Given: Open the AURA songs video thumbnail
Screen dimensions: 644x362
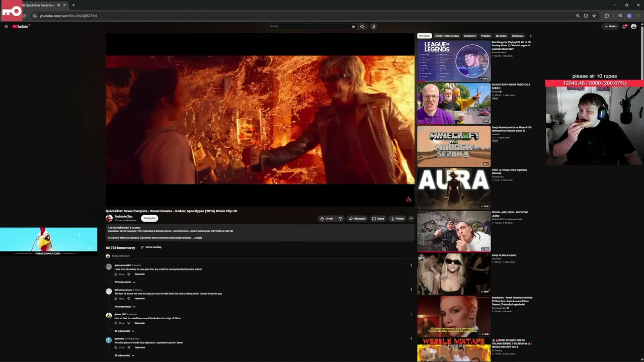Looking at the screenshot, I should pyautogui.click(x=454, y=189).
